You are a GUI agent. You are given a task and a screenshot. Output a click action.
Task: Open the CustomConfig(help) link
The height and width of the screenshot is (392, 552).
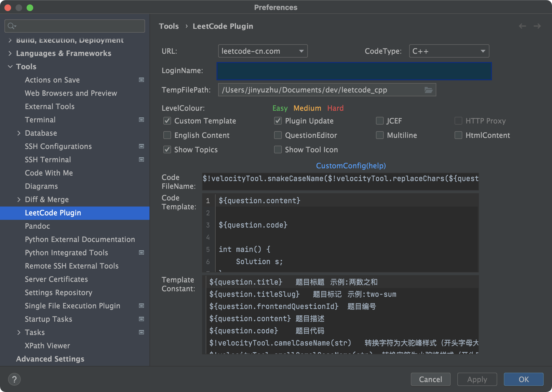click(351, 166)
